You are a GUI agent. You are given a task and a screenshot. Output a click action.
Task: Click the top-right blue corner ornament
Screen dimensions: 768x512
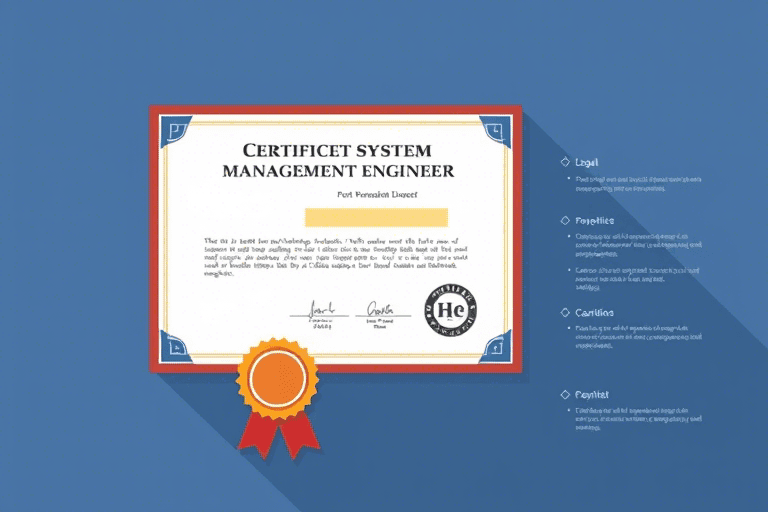pyautogui.click(x=495, y=130)
